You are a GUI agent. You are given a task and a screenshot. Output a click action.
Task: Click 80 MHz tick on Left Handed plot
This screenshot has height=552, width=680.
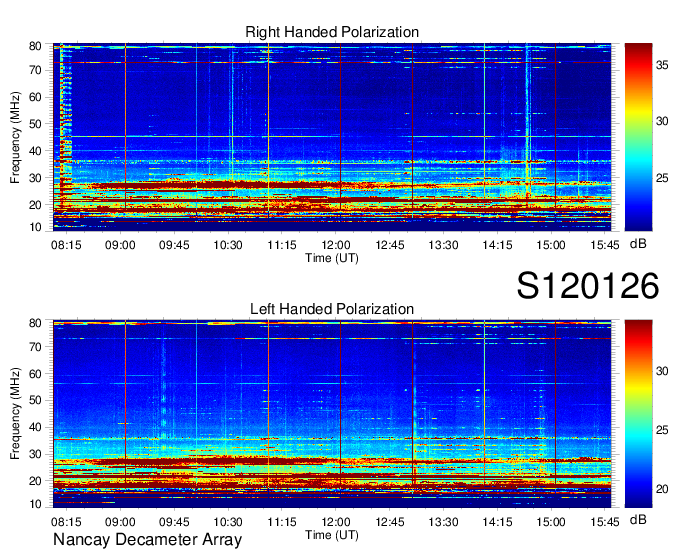(x=35, y=323)
